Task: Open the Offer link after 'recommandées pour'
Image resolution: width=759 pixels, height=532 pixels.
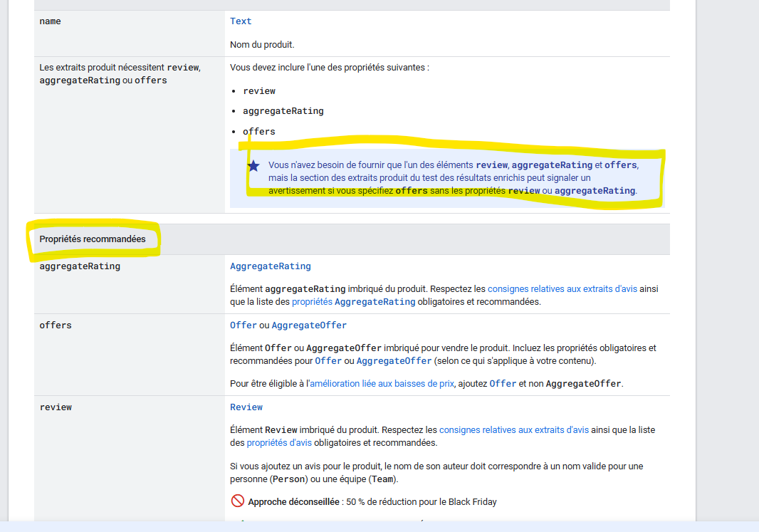Action: (328, 361)
